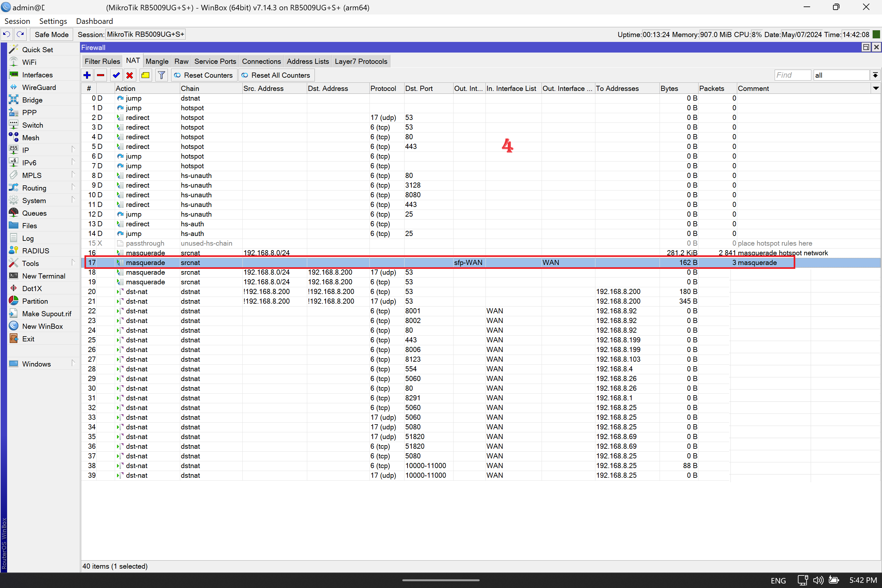Switch to Mangle tab
The image size is (882, 588).
pos(157,61)
